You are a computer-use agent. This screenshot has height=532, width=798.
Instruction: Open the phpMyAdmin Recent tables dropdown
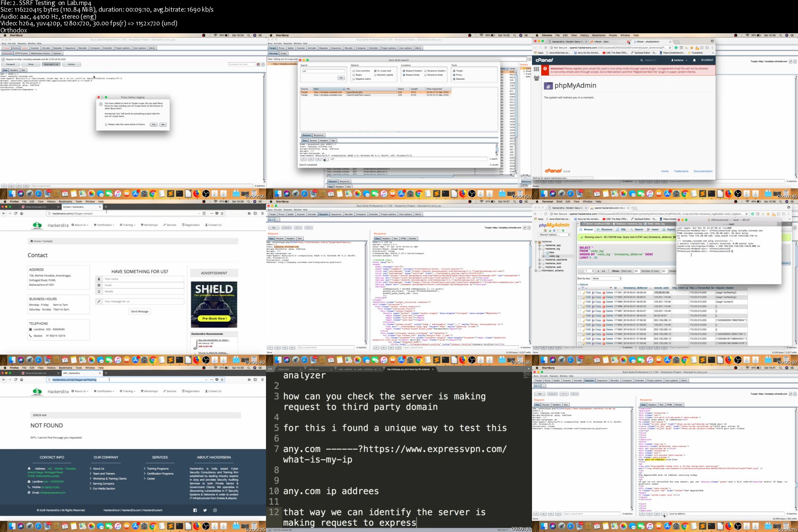tap(554, 235)
